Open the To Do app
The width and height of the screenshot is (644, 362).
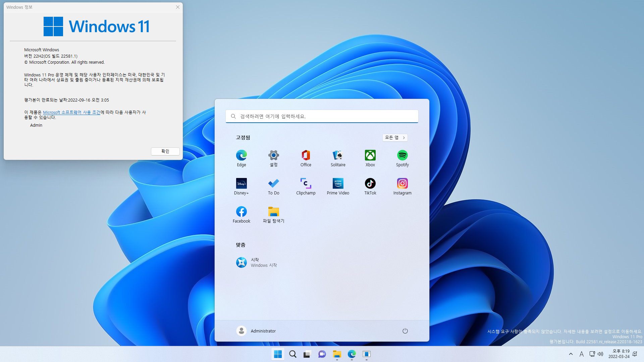pyautogui.click(x=273, y=186)
